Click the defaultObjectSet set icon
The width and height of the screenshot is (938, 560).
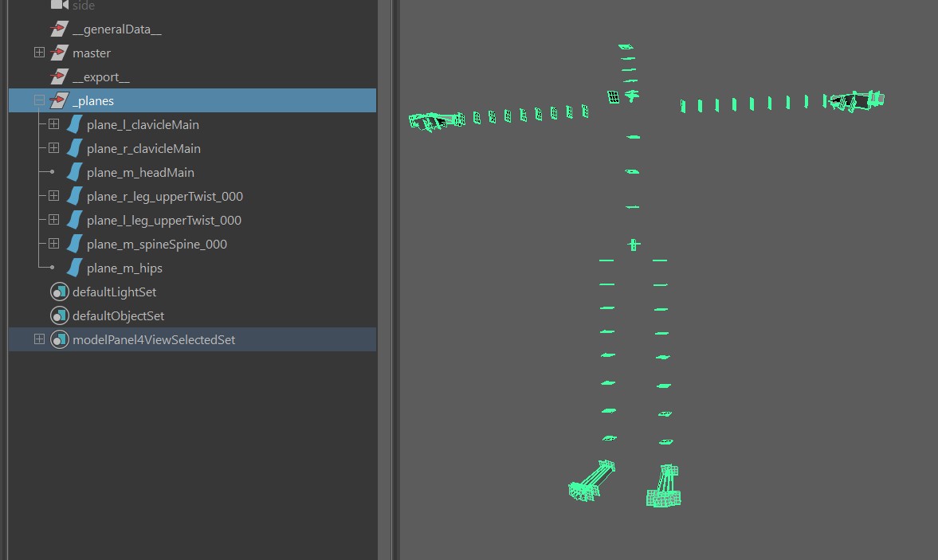59,316
